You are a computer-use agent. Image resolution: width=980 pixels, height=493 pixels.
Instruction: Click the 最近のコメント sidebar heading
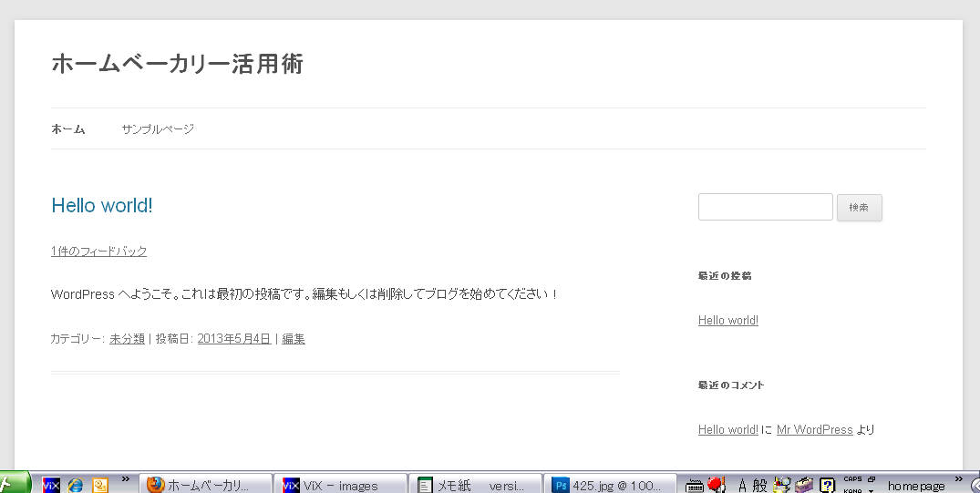[730, 385]
